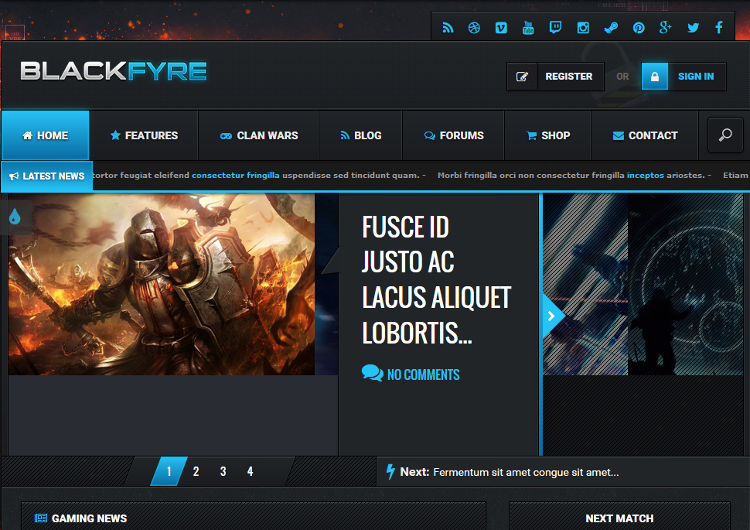Open the Steam social icon

click(x=611, y=28)
